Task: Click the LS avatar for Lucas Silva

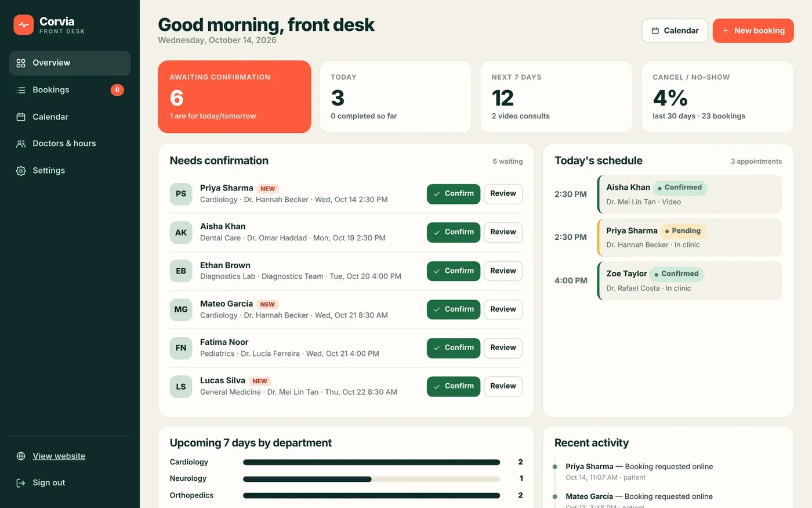Action: coord(181,387)
